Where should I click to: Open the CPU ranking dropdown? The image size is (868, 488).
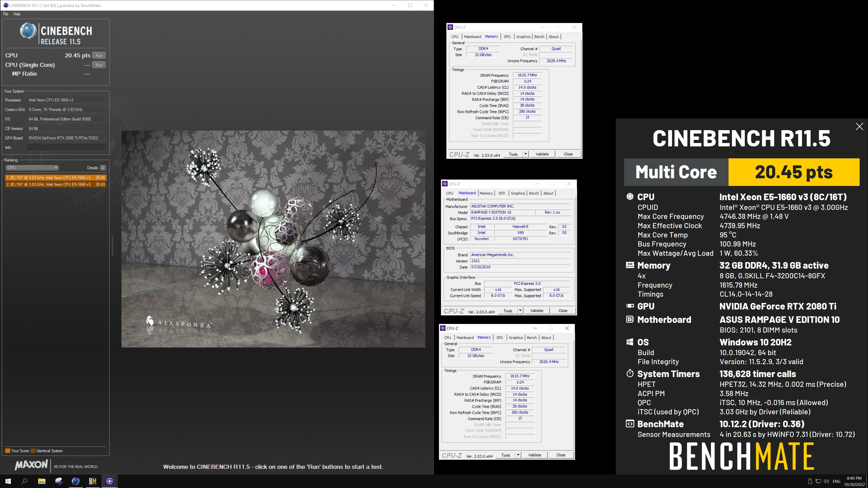32,168
